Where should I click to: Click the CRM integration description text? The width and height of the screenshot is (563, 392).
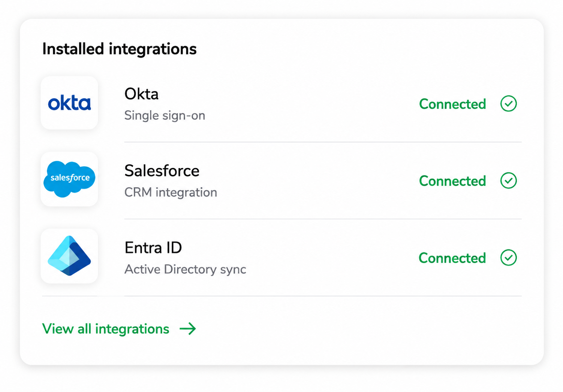pyautogui.click(x=171, y=192)
